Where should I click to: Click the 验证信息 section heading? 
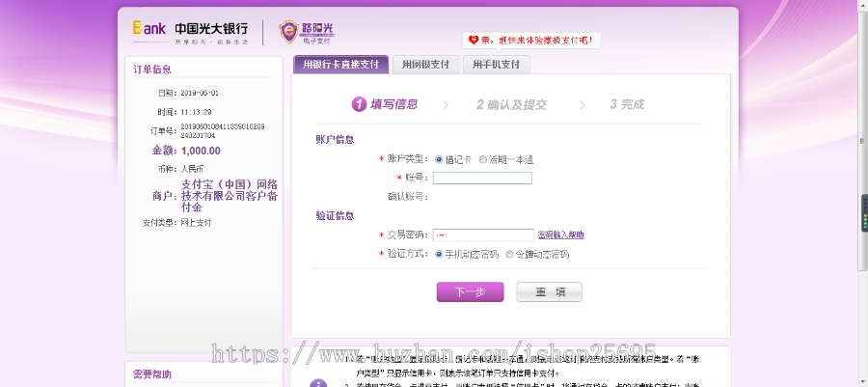(335, 215)
